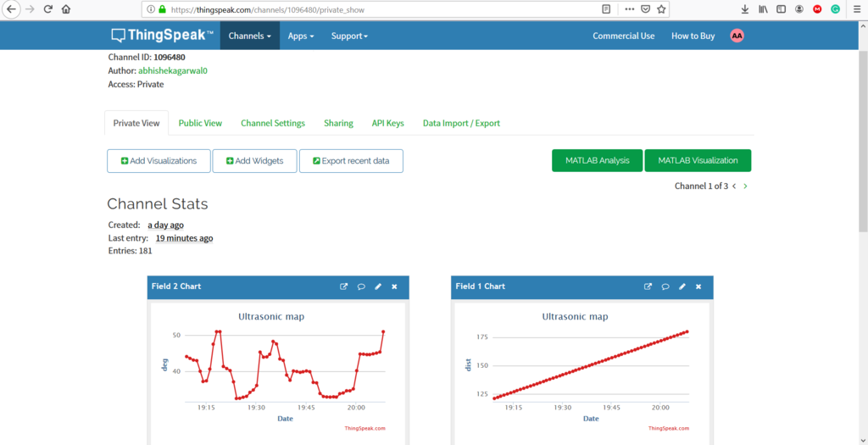Click the comment icon on Field 2 Chart
868x445 pixels.
pos(361,286)
